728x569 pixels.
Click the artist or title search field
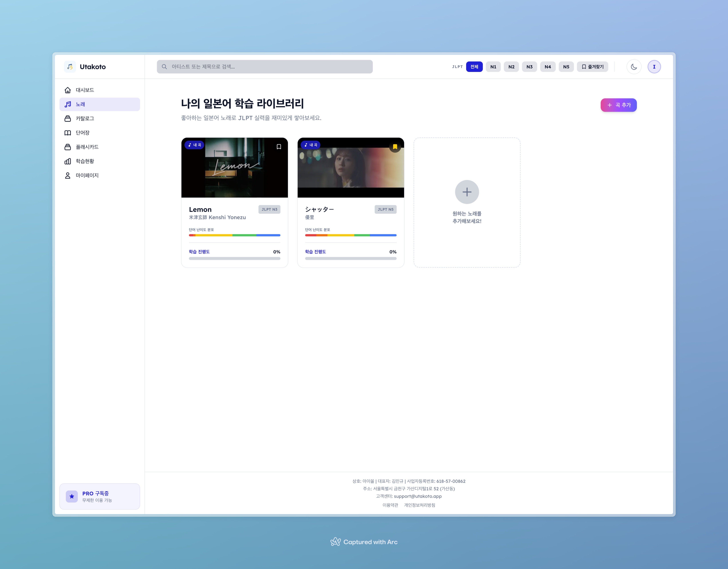265,67
